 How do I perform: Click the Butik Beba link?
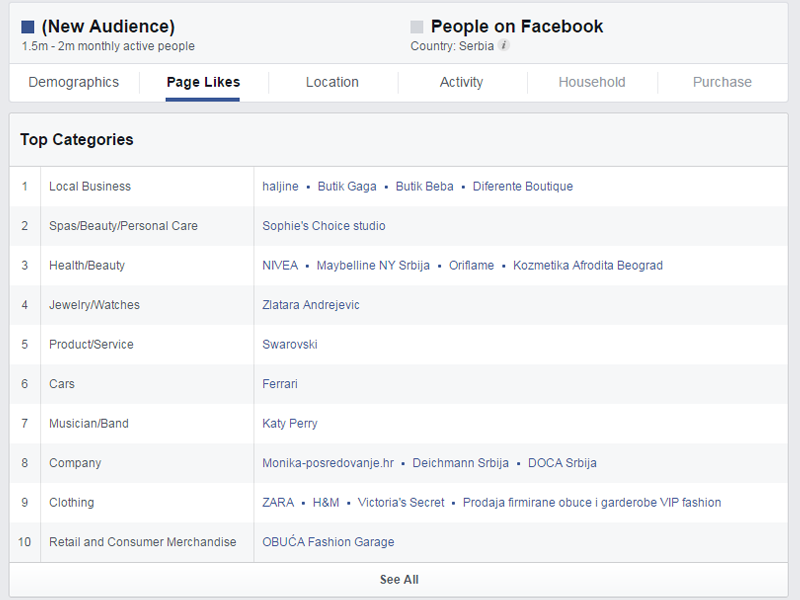[424, 186]
